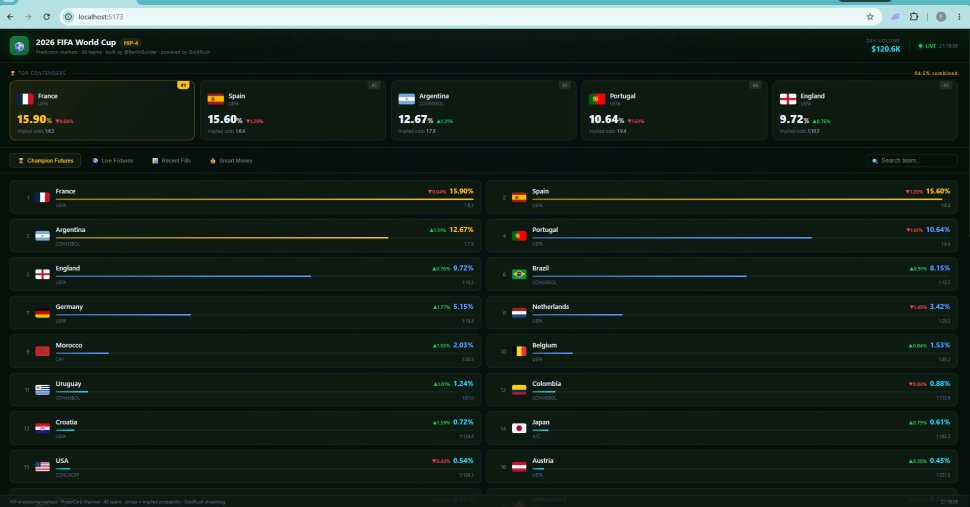
Task: Click the Japan flag icon
Action: coord(519,428)
